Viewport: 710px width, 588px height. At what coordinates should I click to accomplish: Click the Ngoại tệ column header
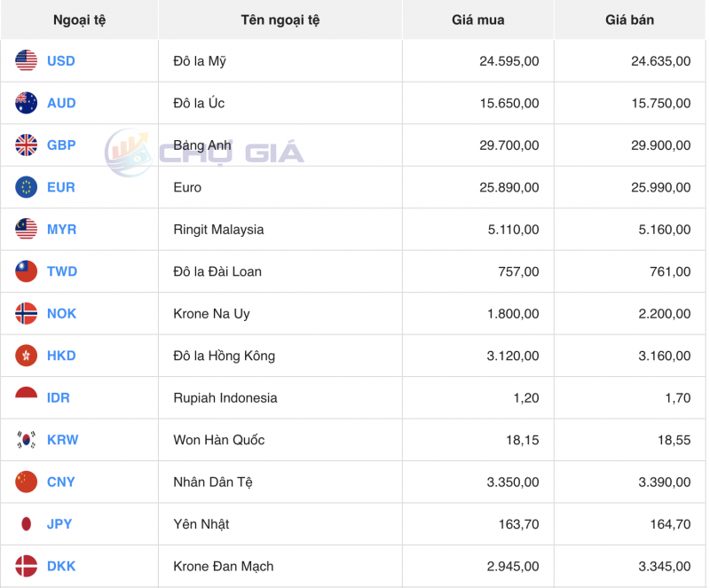point(78,20)
